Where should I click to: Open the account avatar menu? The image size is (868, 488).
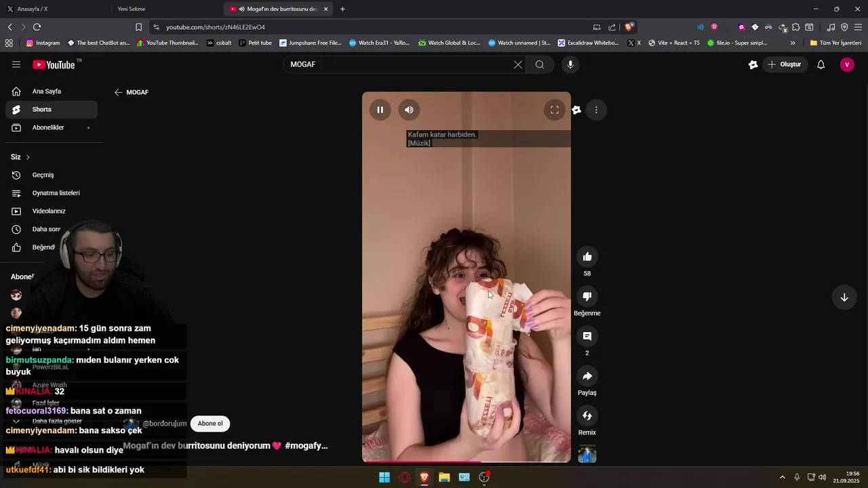pyautogui.click(x=847, y=64)
